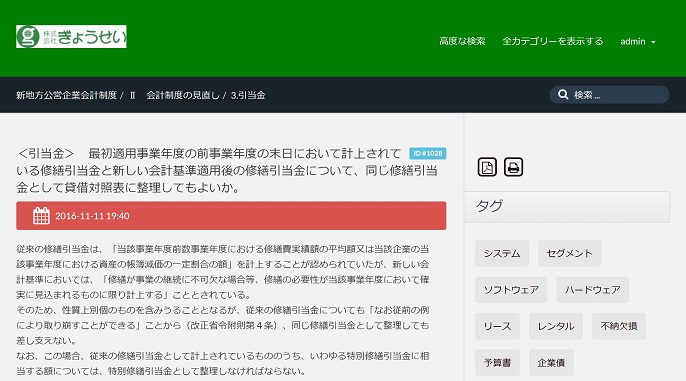Image resolution: width=686 pixels, height=381 pixels.
Task: Select the ハードウェア tag
Action: 592,290
